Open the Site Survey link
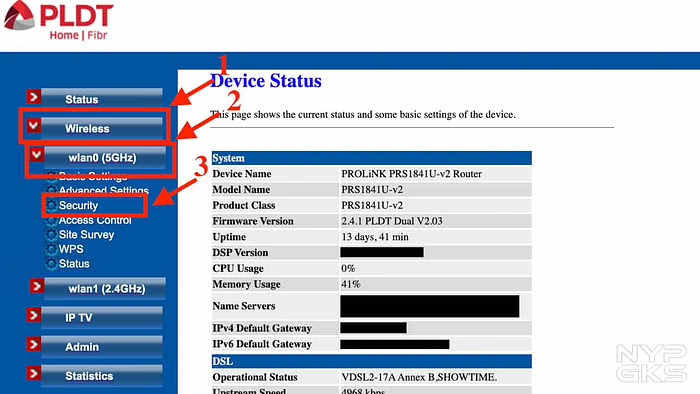700x394 pixels. (87, 235)
